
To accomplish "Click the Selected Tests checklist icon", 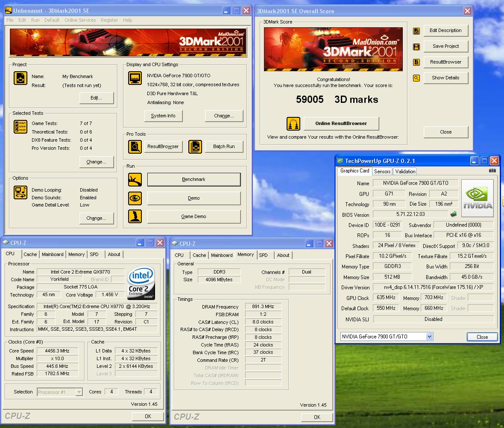I will 20,126.
